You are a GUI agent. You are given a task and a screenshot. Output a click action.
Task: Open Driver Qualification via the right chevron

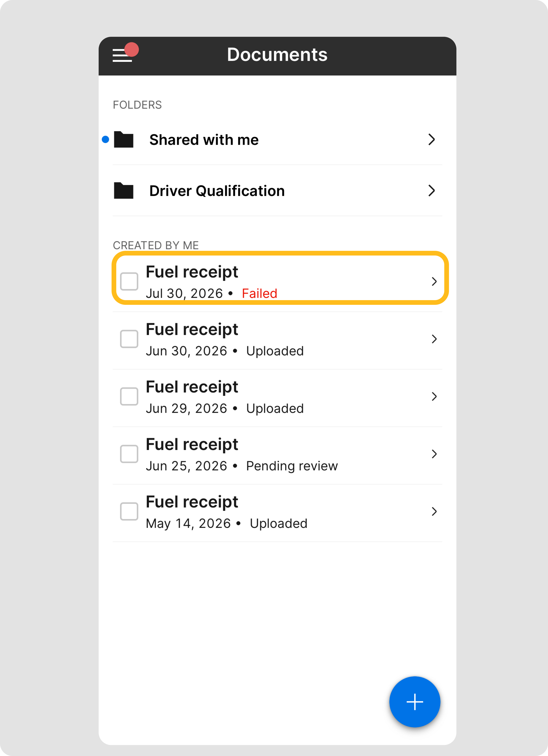432,191
